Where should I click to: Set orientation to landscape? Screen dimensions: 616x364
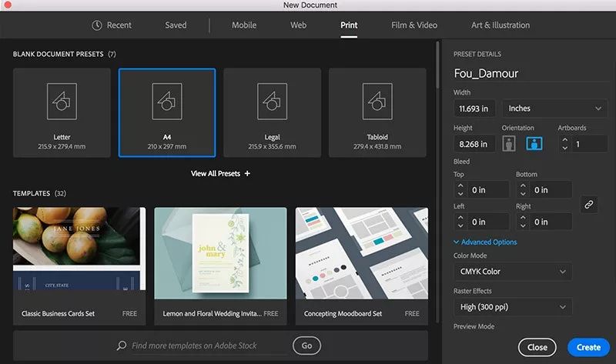pos(534,143)
